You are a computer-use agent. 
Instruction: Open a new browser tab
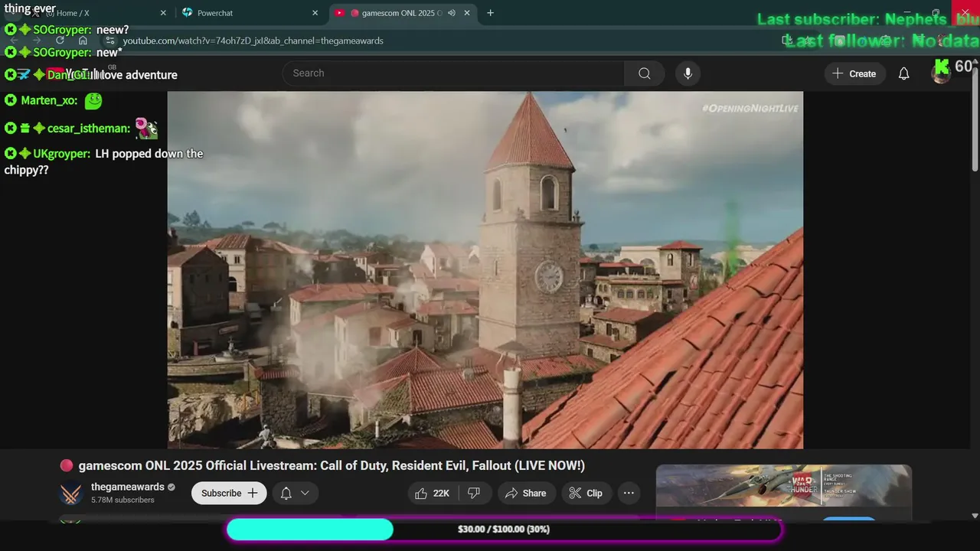pyautogui.click(x=490, y=13)
